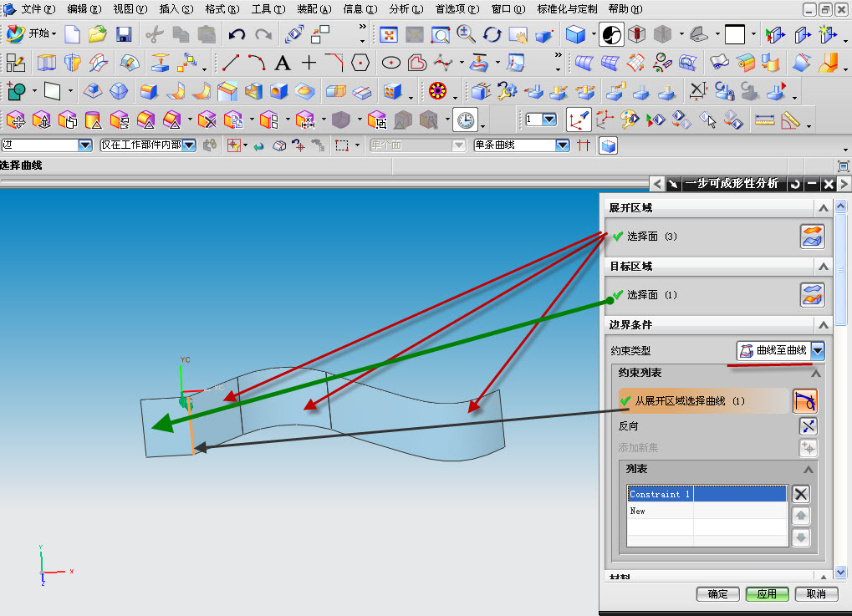The image size is (852, 616).
Task: Open the work part scope dropdown
Action: (x=189, y=145)
